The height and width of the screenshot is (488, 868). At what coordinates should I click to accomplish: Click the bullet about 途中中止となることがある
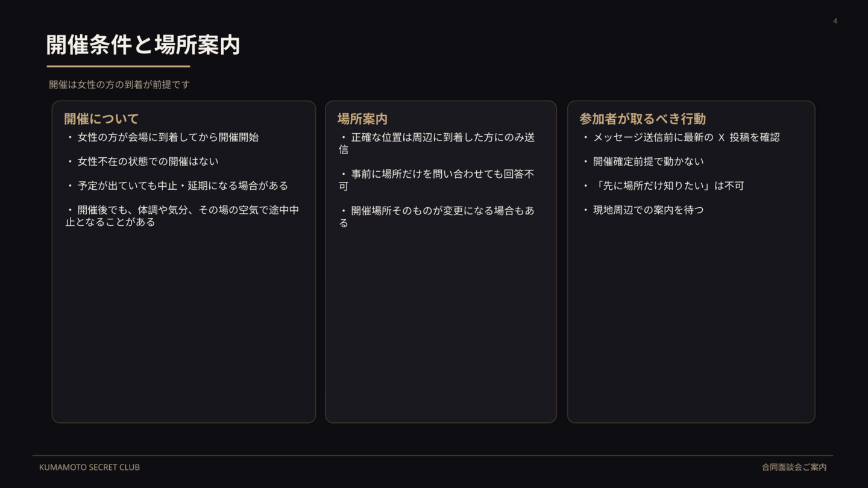click(x=182, y=216)
